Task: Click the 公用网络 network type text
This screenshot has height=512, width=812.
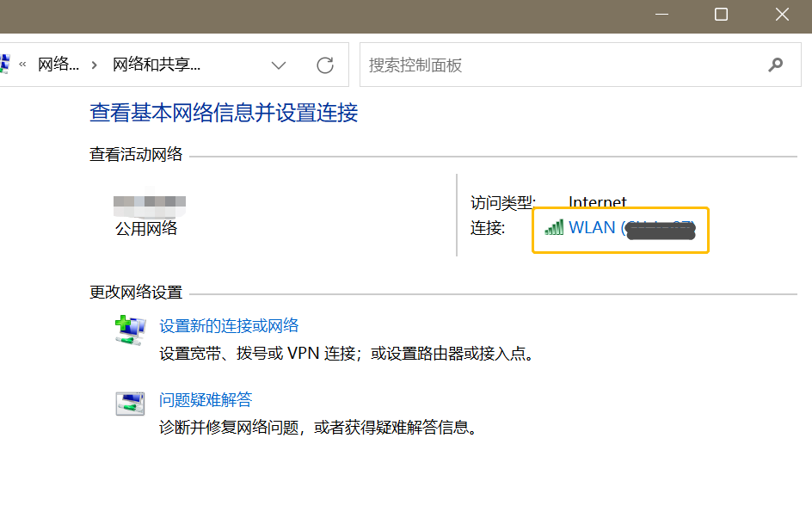Action: (x=146, y=229)
